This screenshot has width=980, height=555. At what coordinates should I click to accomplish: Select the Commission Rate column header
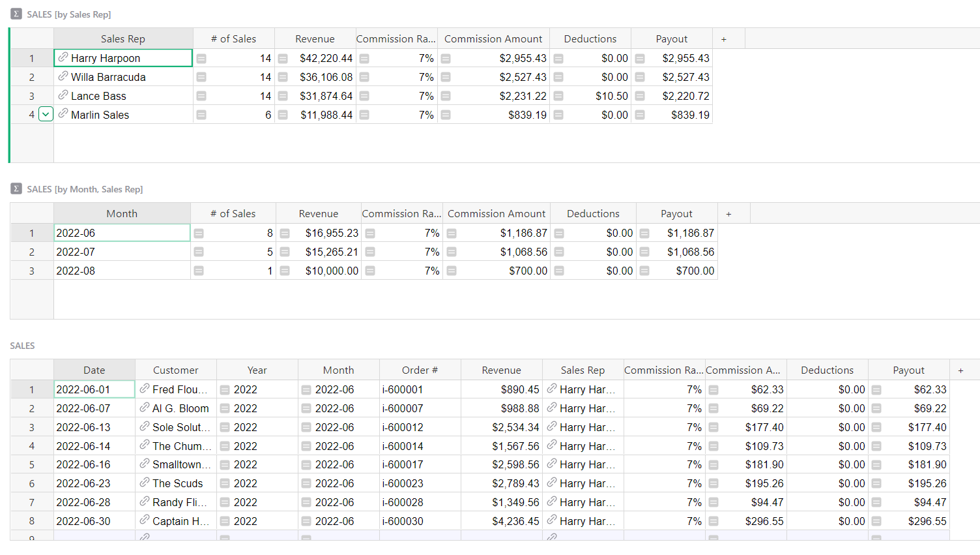pos(396,38)
